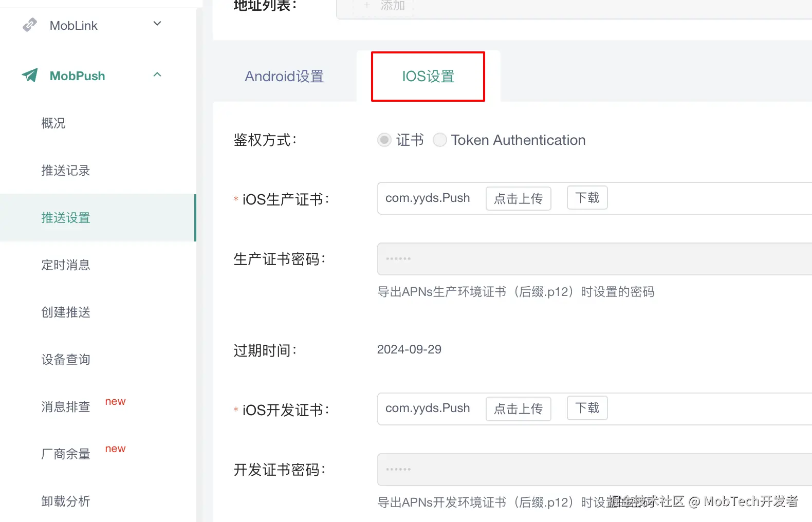Image resolution: width=812 pixels, height=522 pixels.
Task: Open 设备查询 device query
Action: (x=66, y=360)
